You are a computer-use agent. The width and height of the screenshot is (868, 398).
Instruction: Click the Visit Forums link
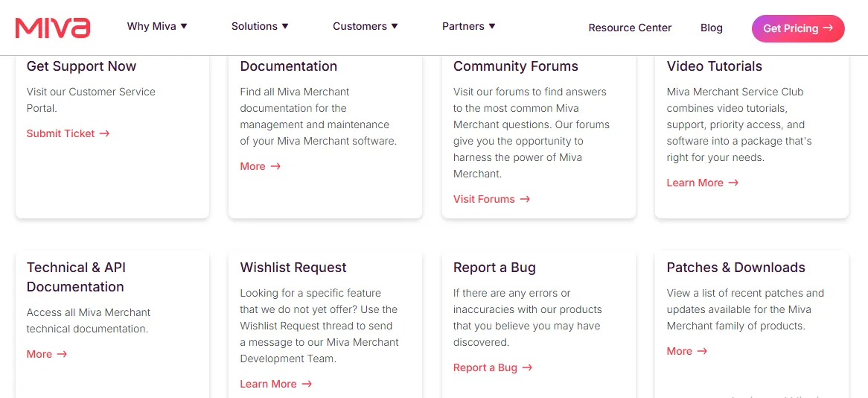tap(491, 199)
